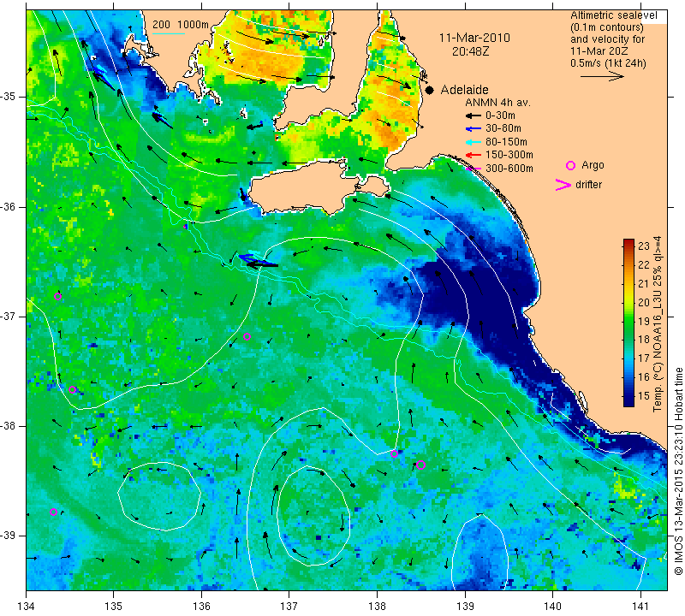Click the '0-30m' depth label

(500, 115)
